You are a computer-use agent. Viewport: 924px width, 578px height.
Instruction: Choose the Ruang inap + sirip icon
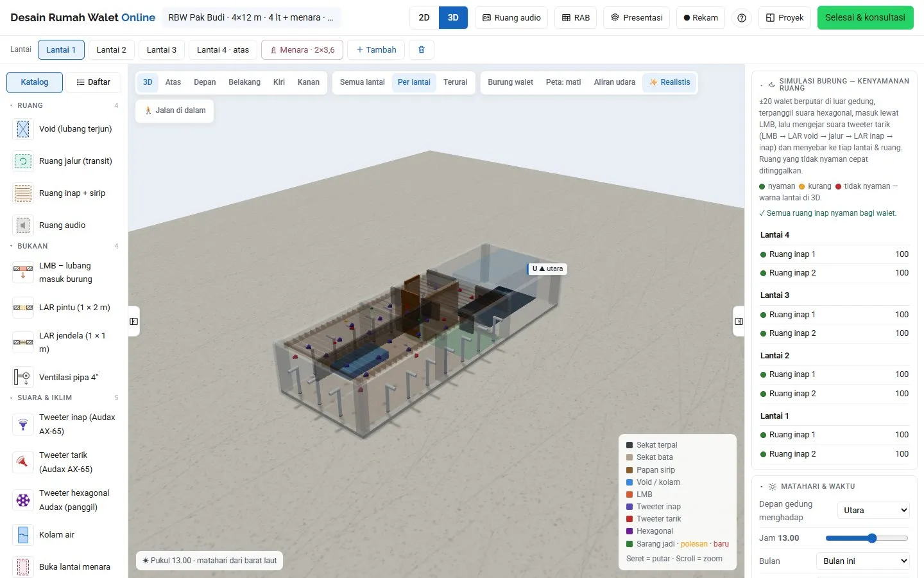coord(23,193)
